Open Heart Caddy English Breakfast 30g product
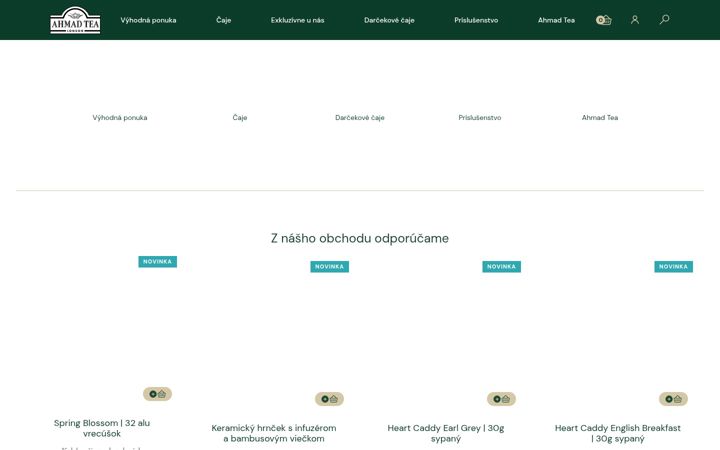 (x=618, y=433)
